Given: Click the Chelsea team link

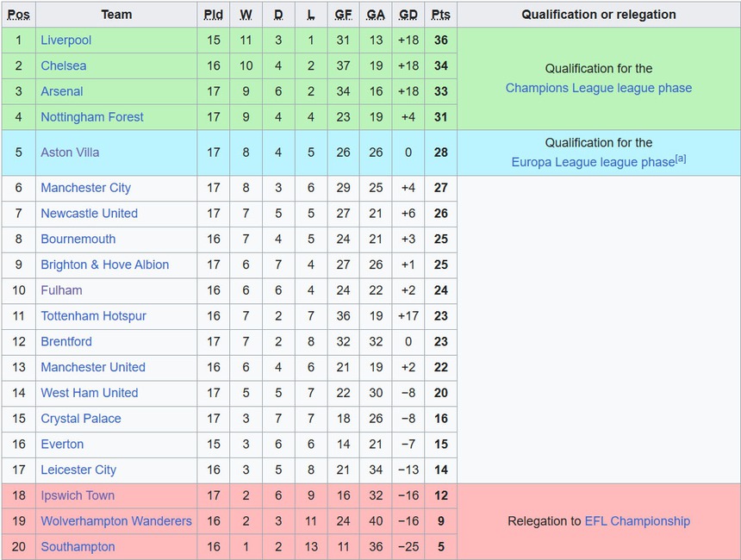Looking at the screenshot, I should pos(63,65).
